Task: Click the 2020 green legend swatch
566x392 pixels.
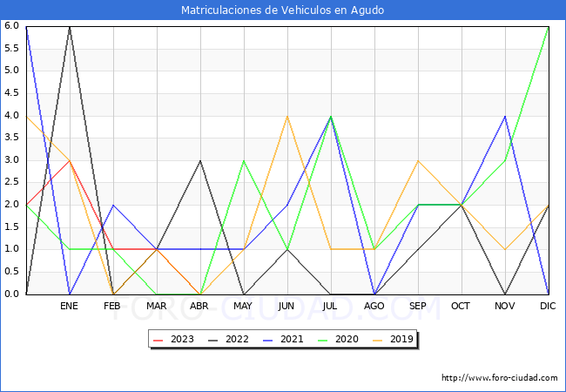Action: coord(323,340)
